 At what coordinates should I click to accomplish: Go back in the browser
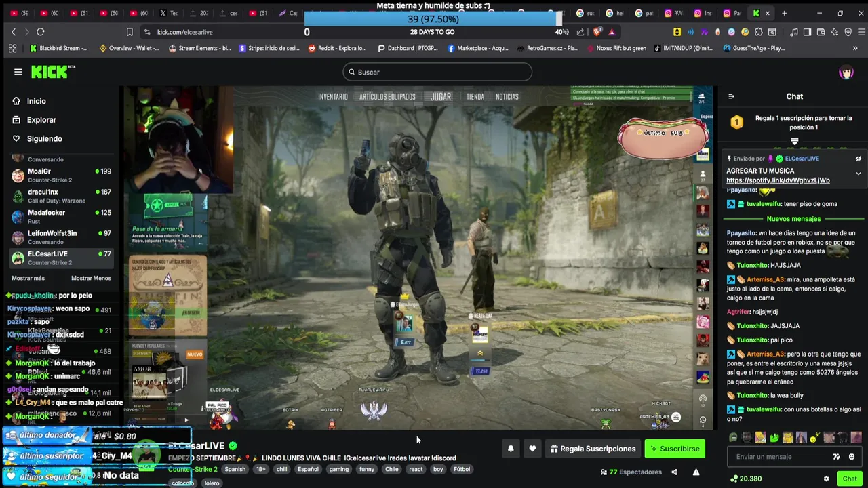click(14, 32)
